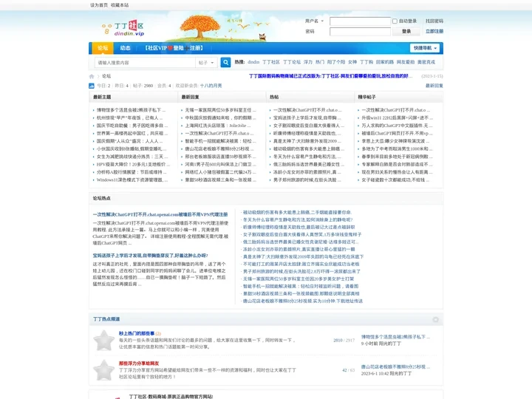Click the 丁丁社区 dindin.vip logo

(123, 28)
